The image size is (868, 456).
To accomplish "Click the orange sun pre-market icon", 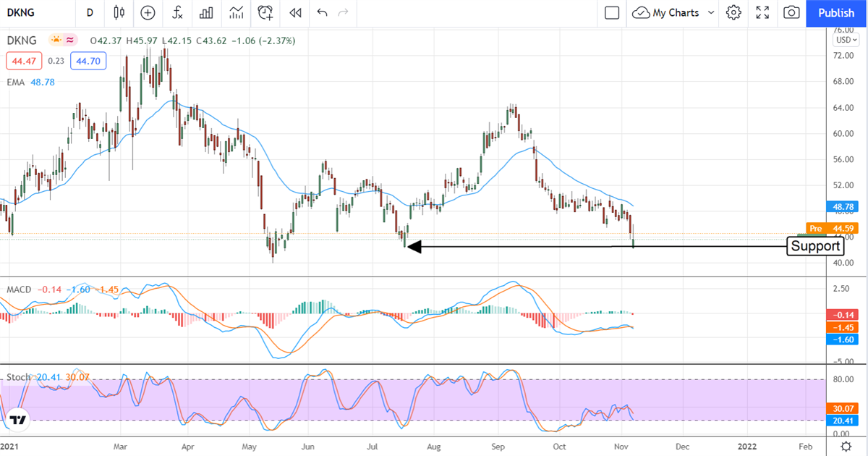I will (x=56, y=41).
